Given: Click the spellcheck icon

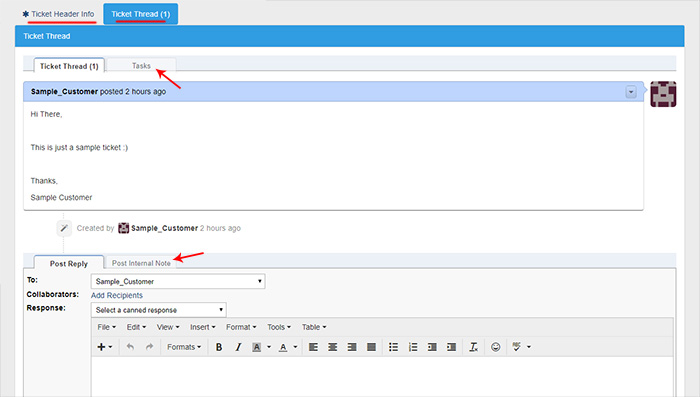Looking at the screenshot, I should tap(517, 347).
